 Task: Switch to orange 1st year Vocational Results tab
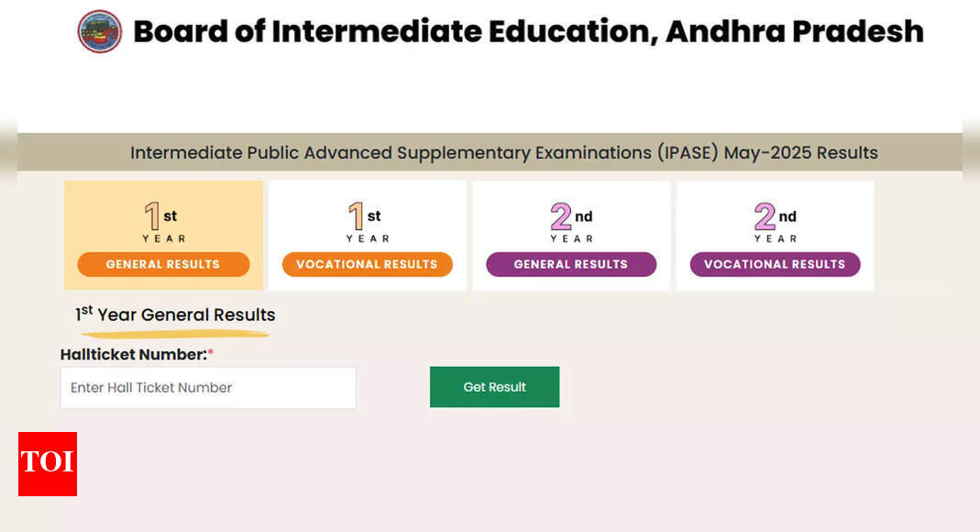367,264
